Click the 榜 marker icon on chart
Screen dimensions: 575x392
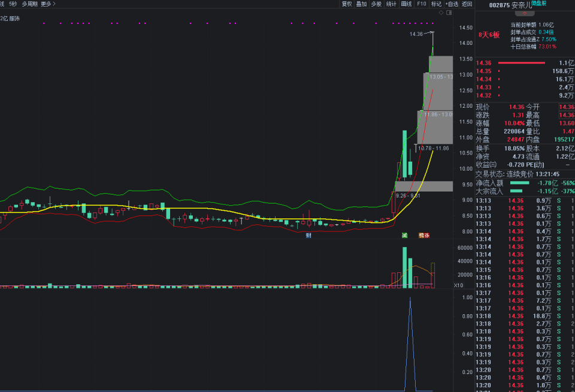[x=421, y=235]
